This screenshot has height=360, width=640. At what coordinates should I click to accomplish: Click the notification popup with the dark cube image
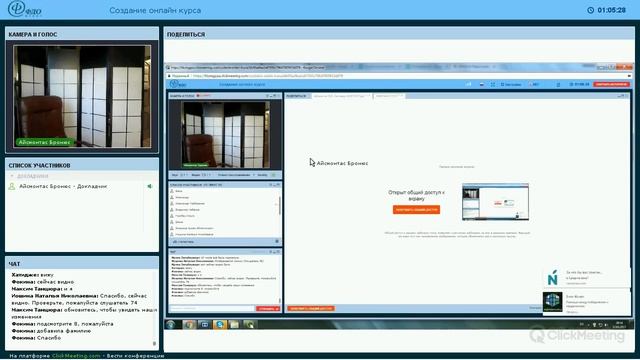586,302
